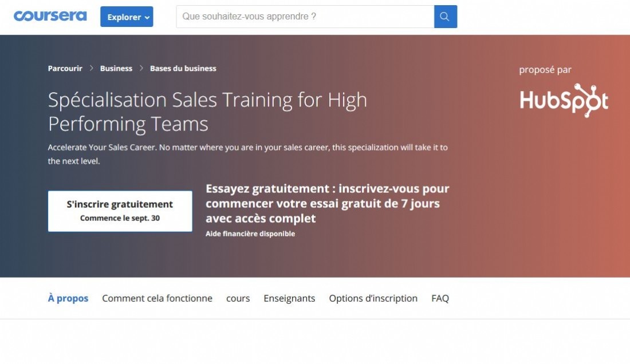Go to the Parcourir breadcrumb

[65, 68]
